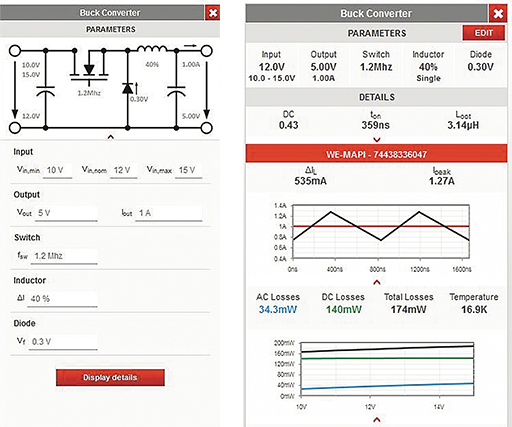512x427 pixels.
Task: Click the AC Losses 34.3mW value
Action: (278, 309)
